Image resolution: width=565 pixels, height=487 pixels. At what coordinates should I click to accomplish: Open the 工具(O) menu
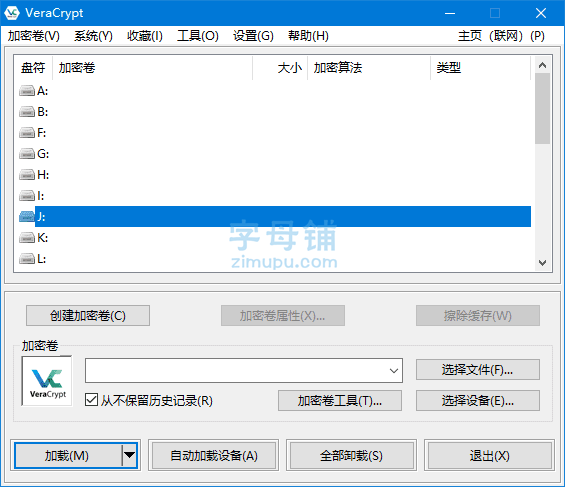197,36
